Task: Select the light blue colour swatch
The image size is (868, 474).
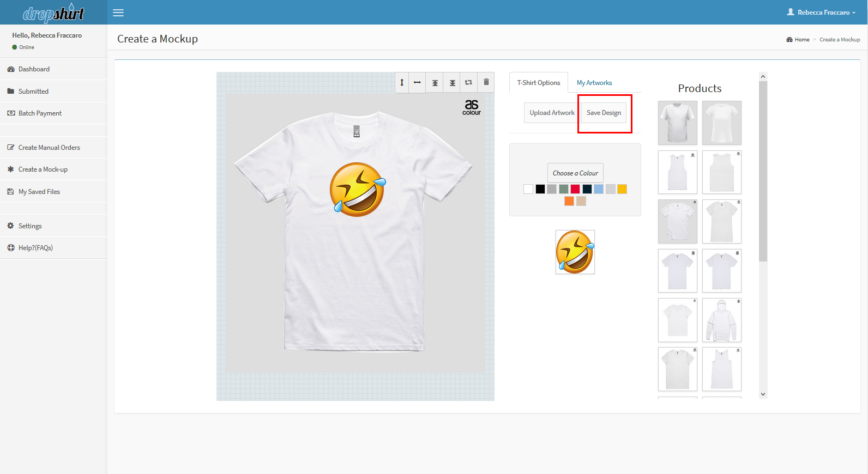Action: coord(599,189)
